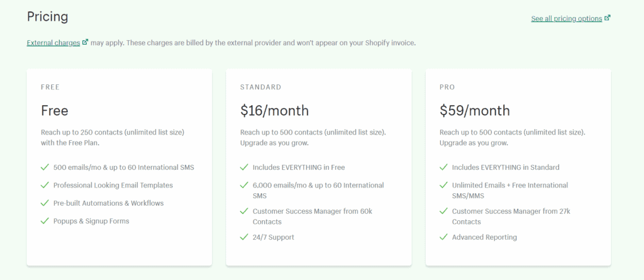Click external-link icon next to External charges

(x=86, y=42)
